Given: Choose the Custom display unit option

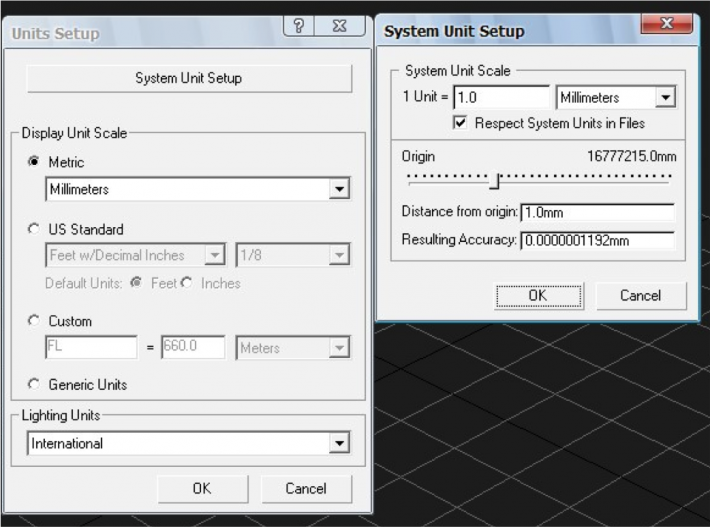Looking at the screenshot, I should tap(34, 321).
